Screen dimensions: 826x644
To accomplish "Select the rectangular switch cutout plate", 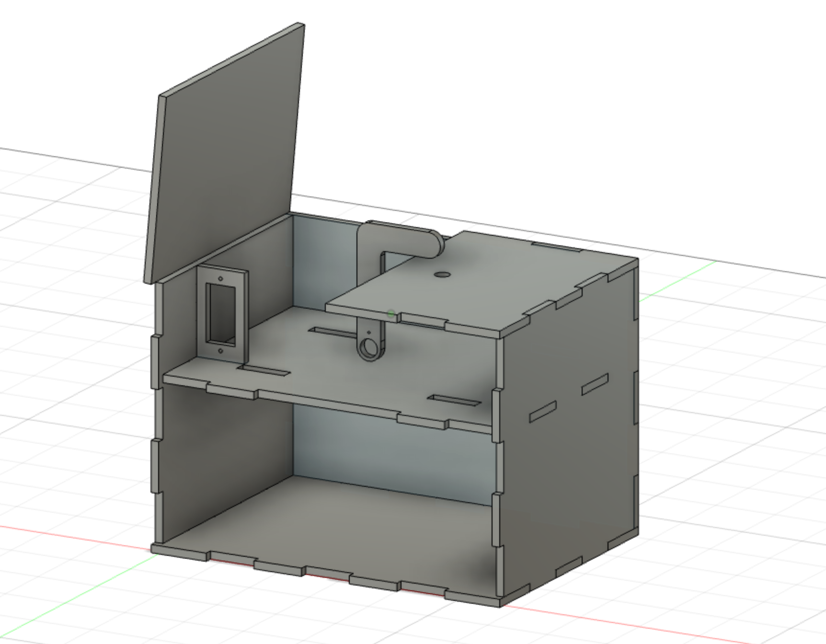I will [222, 313].
